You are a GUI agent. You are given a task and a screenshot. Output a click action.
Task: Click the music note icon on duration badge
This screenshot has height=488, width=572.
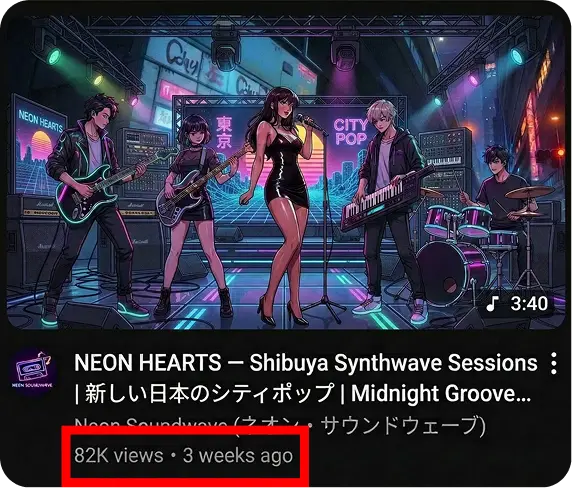pos(492,303)
